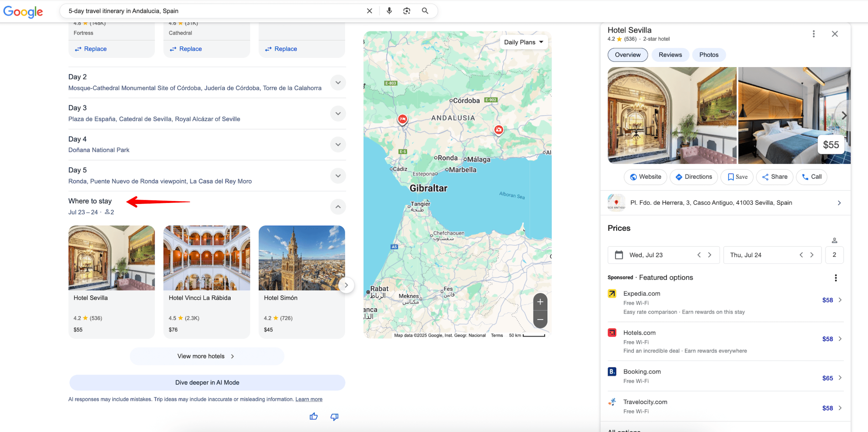This screenshot has width=868, height=432.
Task: Open hotel bedroom photo in panel
Action: [794, 115]
